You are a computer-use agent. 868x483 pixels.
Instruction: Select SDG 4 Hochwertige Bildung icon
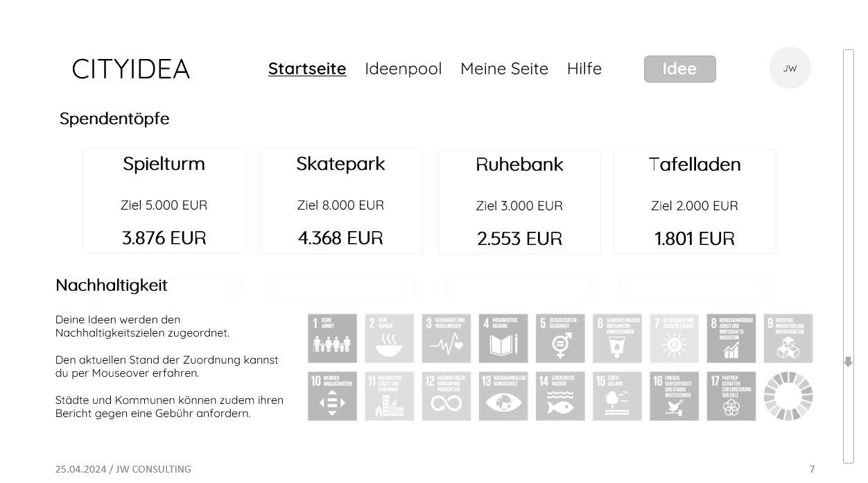pos(503,339)
